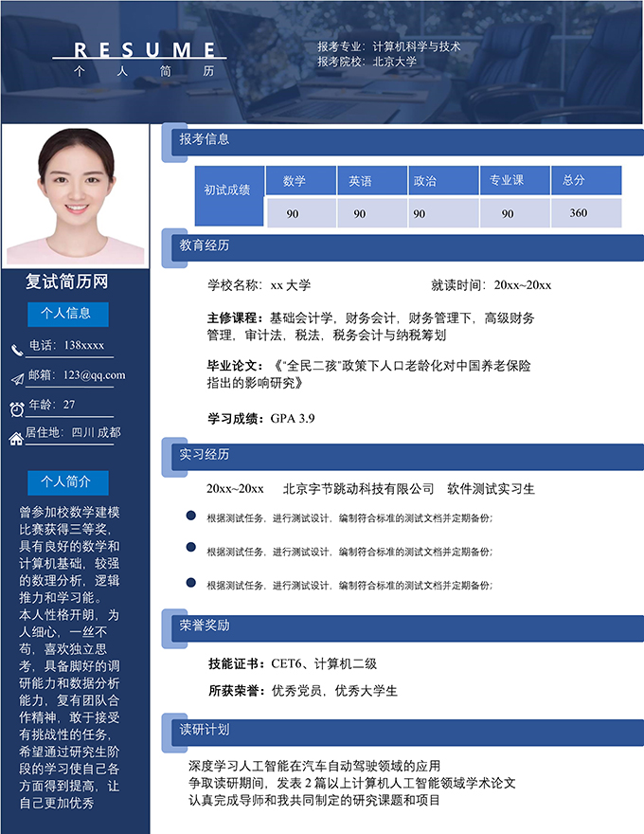Click the alarm clock age icon

tap(17, 409)
